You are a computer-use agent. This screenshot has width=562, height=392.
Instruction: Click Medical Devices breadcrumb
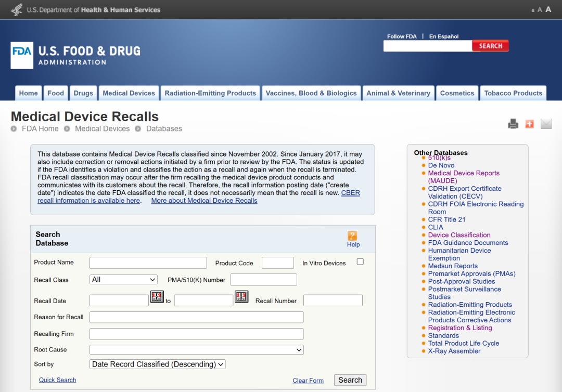[102, 128]
